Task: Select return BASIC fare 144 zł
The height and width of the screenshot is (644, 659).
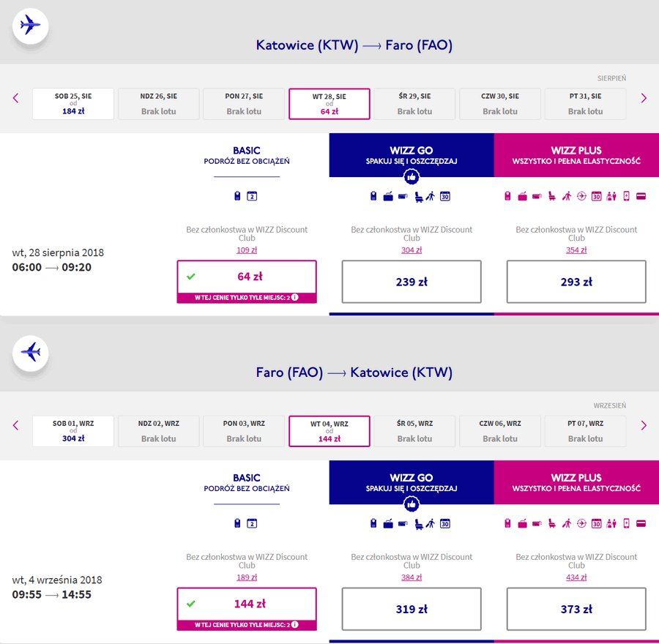Action: coord(247,609)
